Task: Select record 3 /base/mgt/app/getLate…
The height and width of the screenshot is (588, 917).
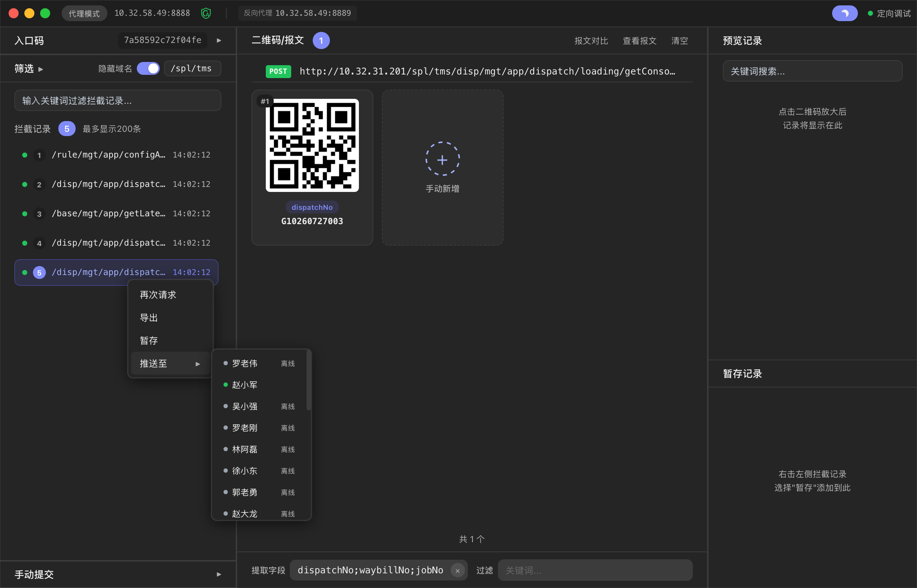Action: (x=116, y=214)
